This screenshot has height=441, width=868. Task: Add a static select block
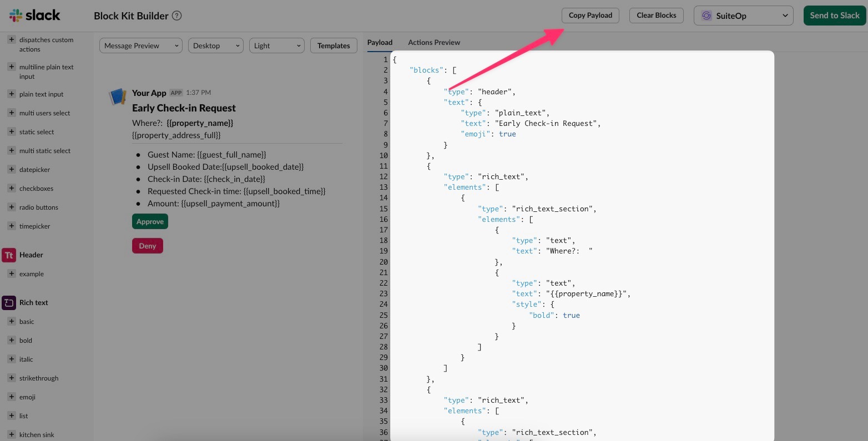[12, 131]
